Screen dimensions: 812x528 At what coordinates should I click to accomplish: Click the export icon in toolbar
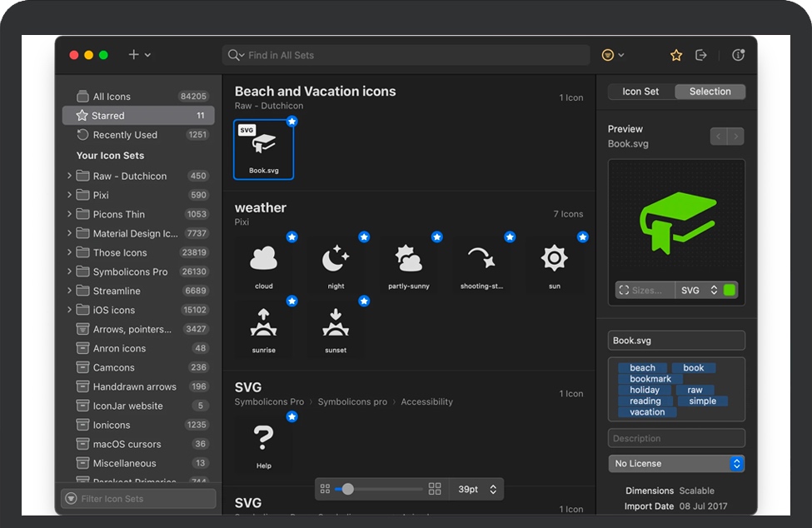click(x=701, y=55)
